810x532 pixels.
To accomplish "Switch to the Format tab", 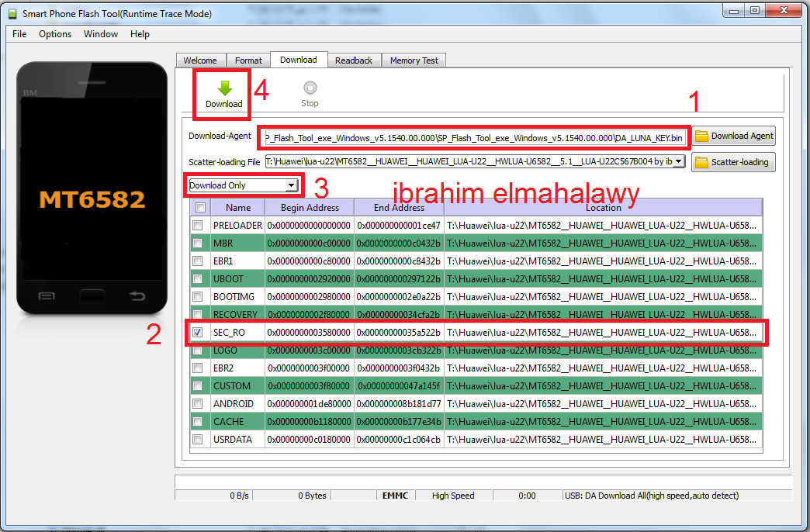I will click(x=248, y=60).
